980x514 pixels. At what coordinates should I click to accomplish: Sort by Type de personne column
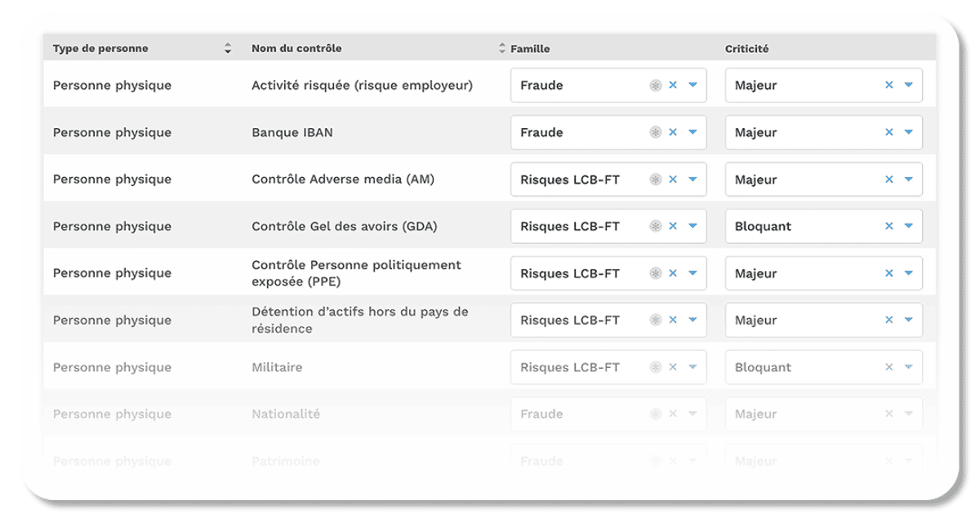[228, 49]
